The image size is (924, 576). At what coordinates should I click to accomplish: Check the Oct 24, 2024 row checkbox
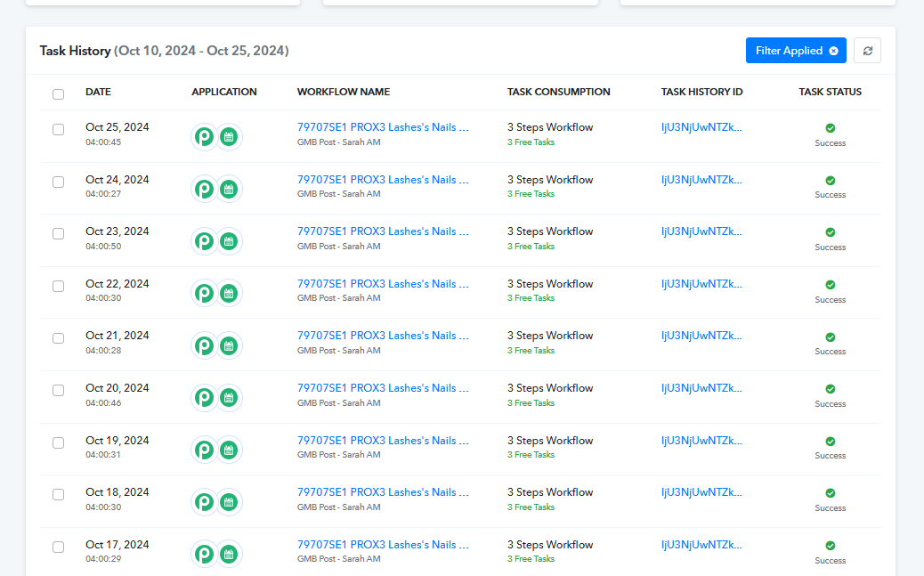click(59, 183)
